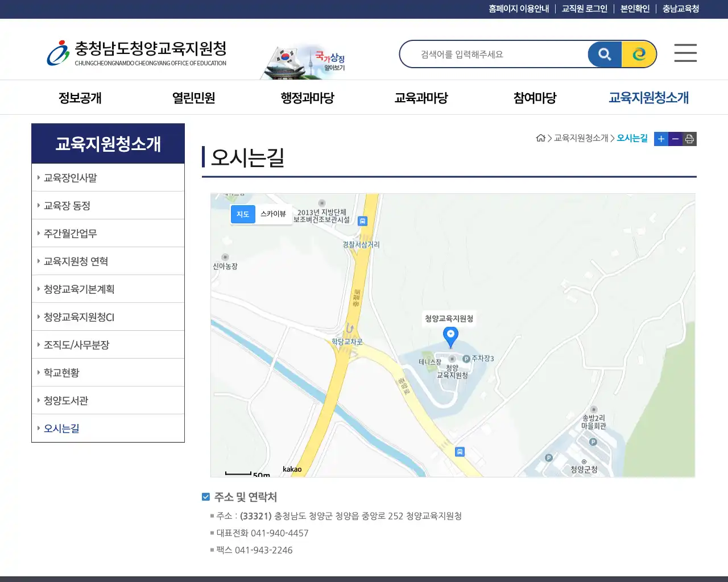Click the kakao logo on map
728x582 pixels.
pyautogui.click(x=292, y=469)
